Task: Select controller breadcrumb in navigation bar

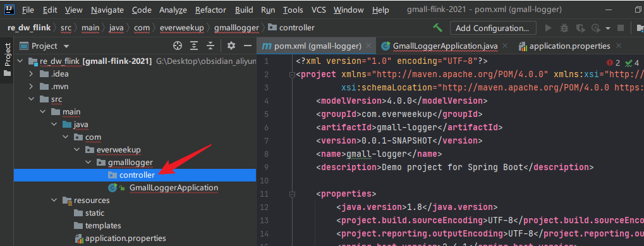Action: [291, 28]
